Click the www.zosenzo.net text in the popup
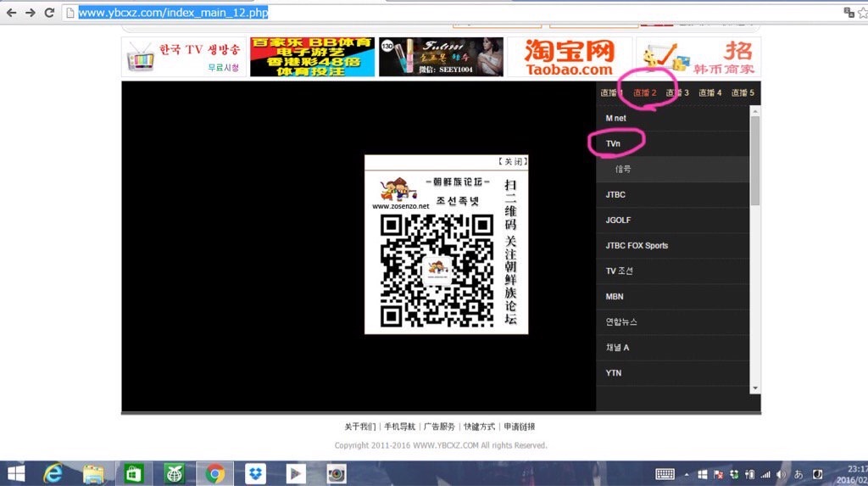The image size is (868, 486). 400,206
